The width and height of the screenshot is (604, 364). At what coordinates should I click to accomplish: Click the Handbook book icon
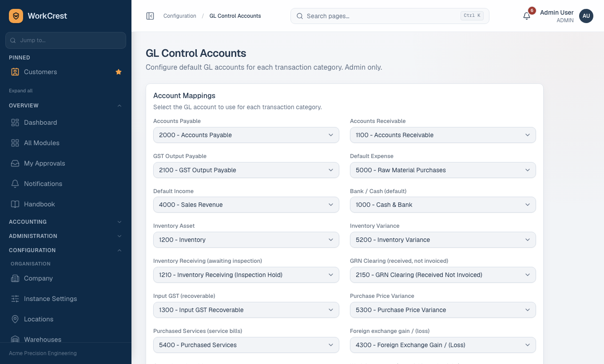pyautogui.click(x=15, y=204)
